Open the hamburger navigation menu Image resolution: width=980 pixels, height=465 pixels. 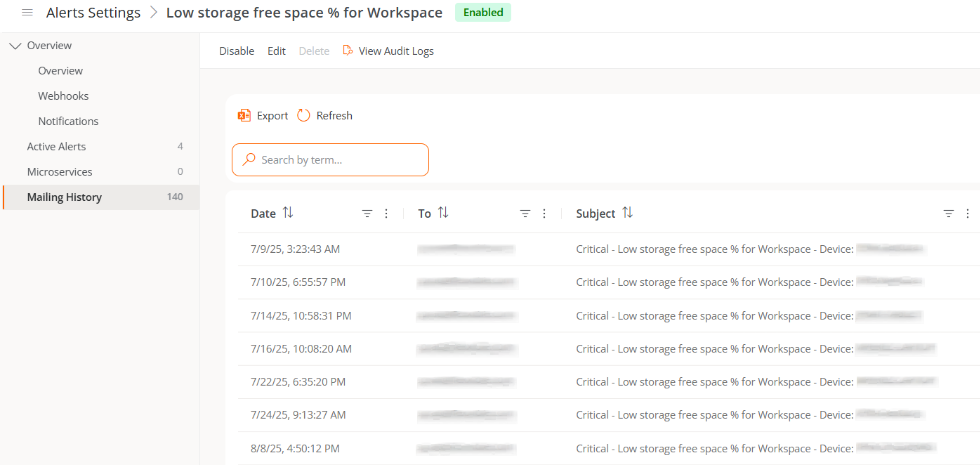click(x=27, y=13)
